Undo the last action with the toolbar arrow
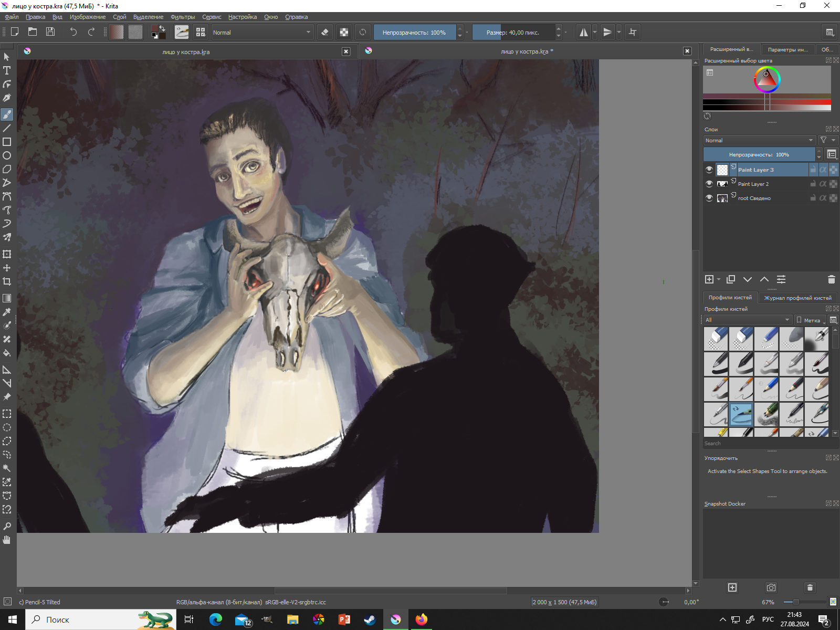Screen dimensions: 840x630 coord(73,32)
